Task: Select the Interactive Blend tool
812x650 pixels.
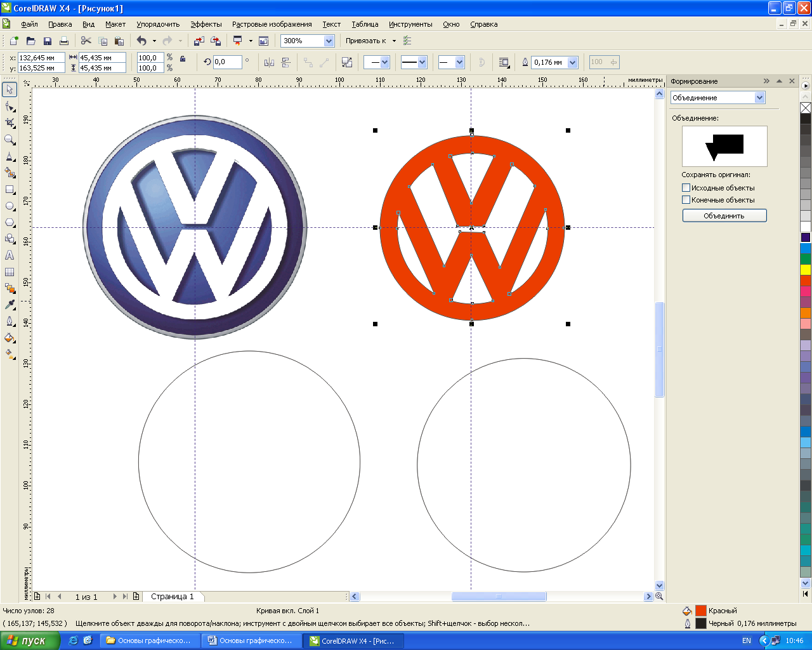Action: [10, 288]
